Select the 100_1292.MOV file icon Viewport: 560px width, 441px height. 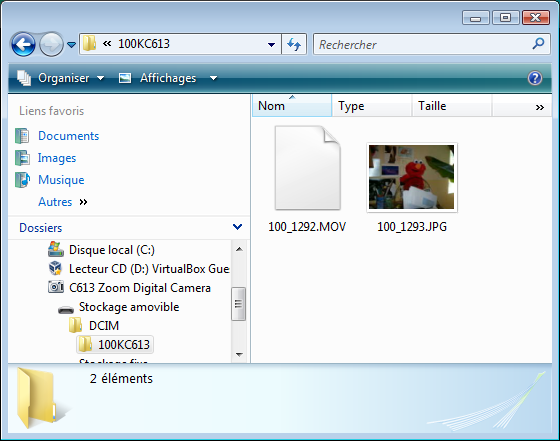tap(308, 168)
